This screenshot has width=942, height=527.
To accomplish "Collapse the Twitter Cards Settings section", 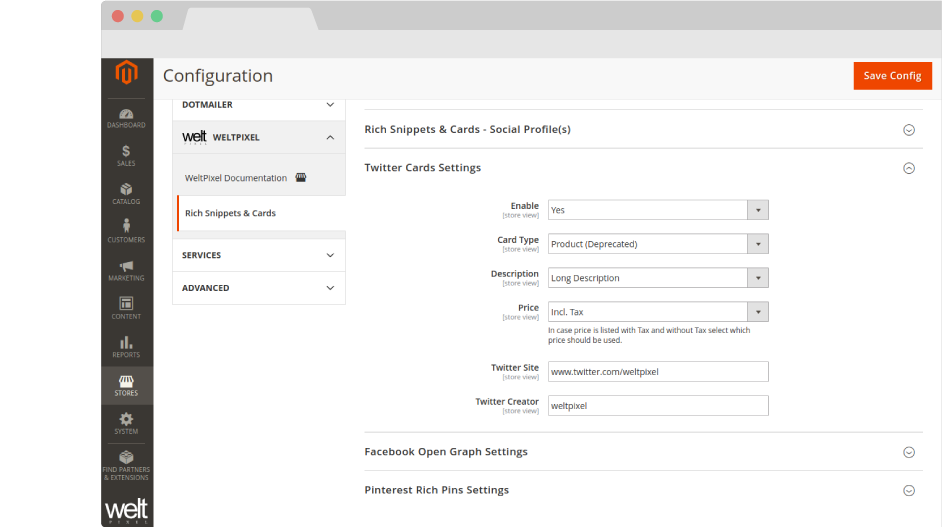I will click(908, 168).
